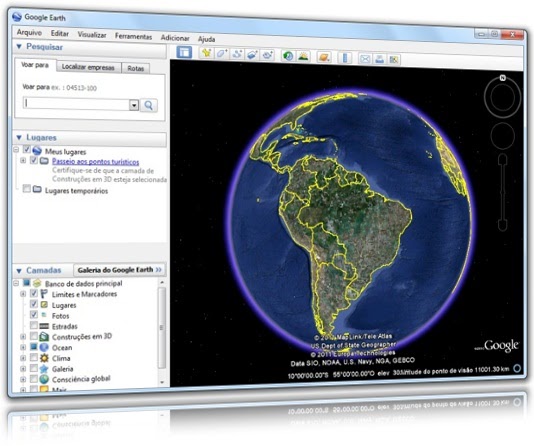Image resolution: width=534 pixels, height=446 pixels.
Task: Click the Print icon in toolbar
Action: 379,59
